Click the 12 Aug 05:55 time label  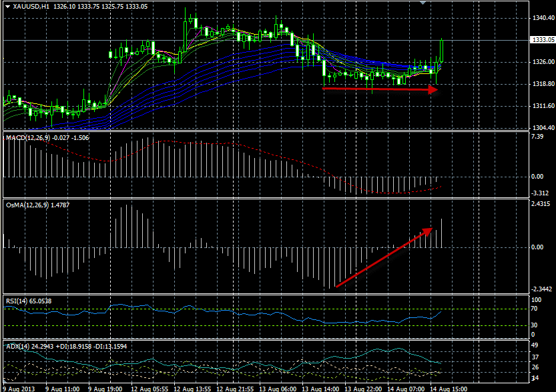[x=150, y=389]
